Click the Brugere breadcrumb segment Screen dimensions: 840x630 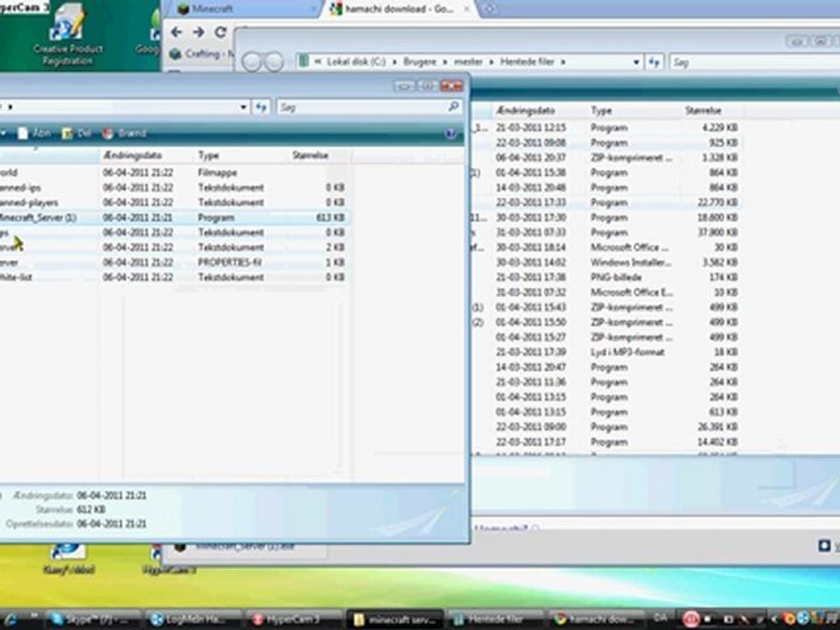tap(419, 62)
